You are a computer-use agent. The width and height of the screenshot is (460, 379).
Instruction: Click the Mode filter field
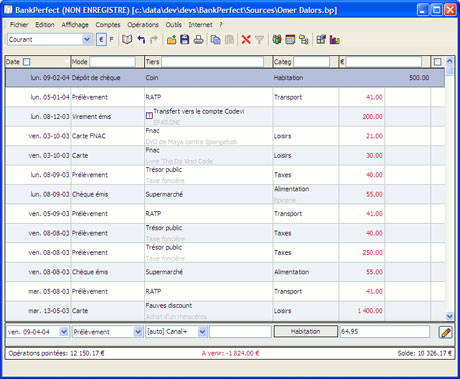(x=112, y=62)
